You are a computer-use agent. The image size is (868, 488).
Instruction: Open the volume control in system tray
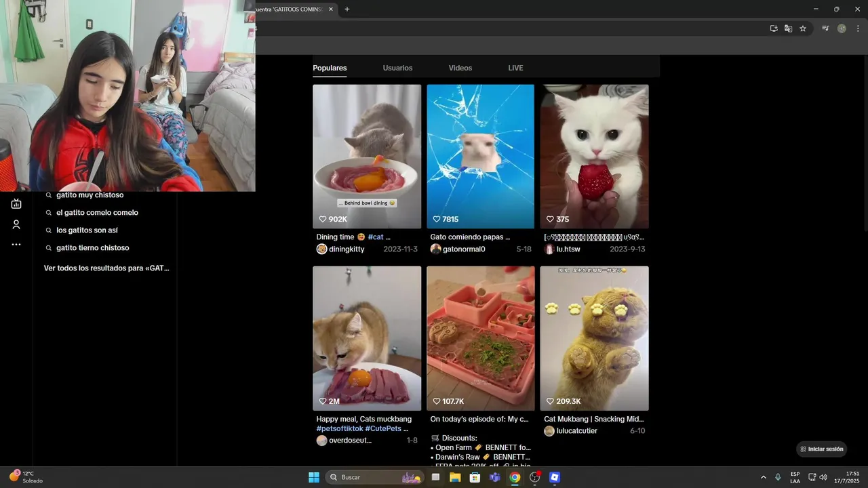[x=823, y=477]
